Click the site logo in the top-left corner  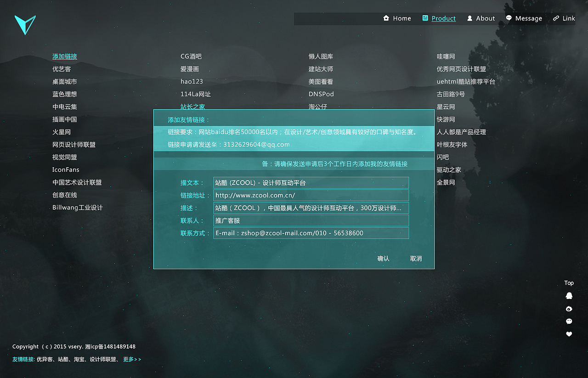pyautogui.click(x=25, y=25)
